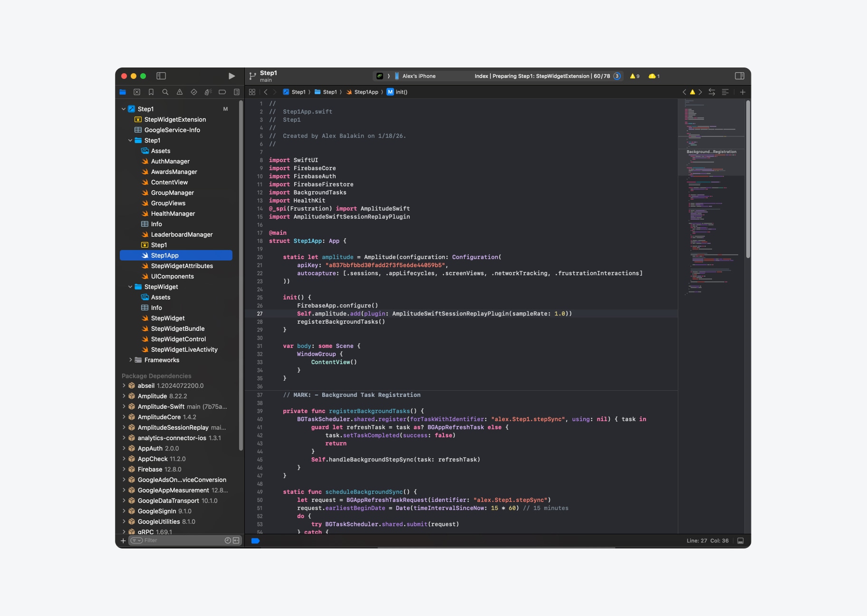The height and width of the screenshot is (616, 867).
Task: Toggle the inspector panel visibility
Action: pos(740,76)
